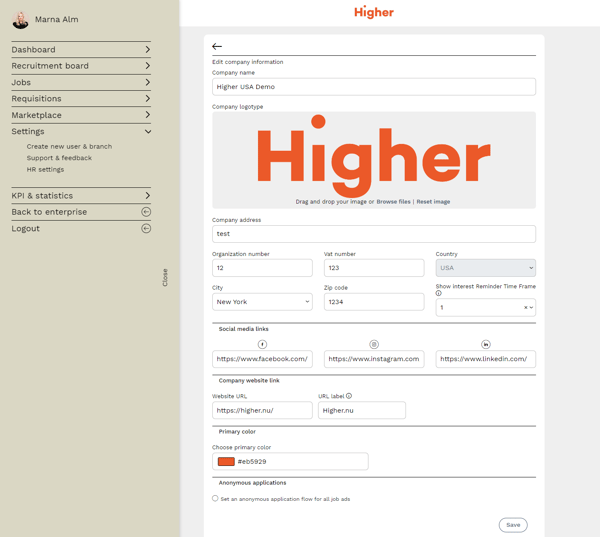600x537 pixels.
Task: Open the reminder time frame dropdown arrow
Action: (531, 307)
